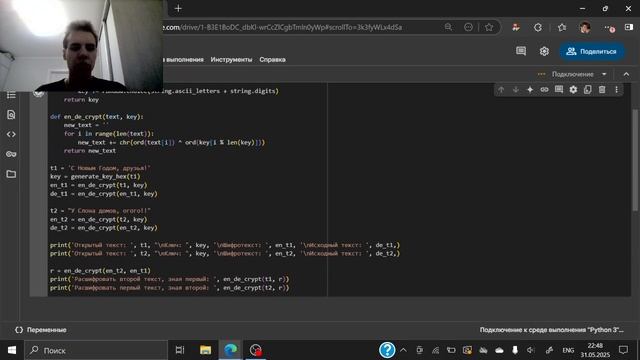Viewport: 640px width, 360px height.
Task: Open the Windows notification center
Action: [x=623, y=350]
